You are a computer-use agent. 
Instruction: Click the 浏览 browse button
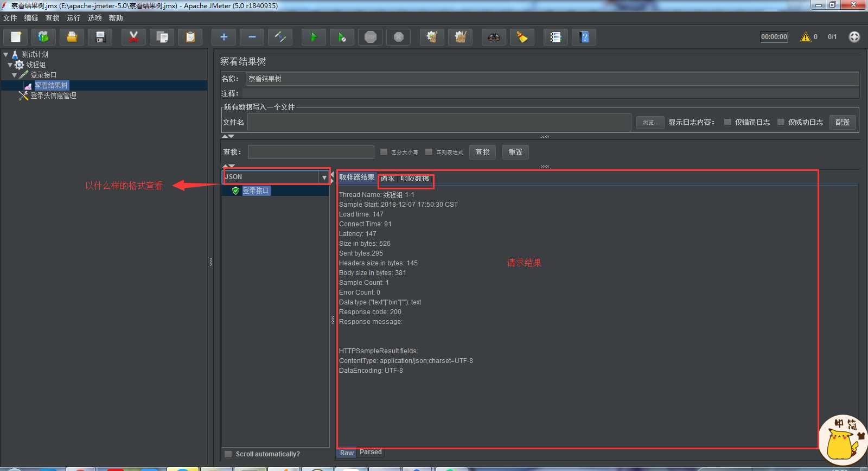click(x=650, y=123)
